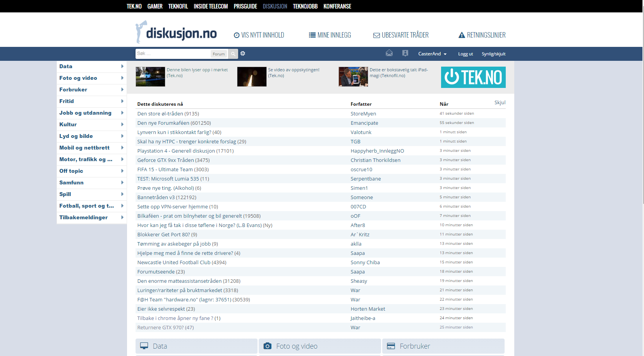Expand the Kultur sidebar menu
The width and height of the screenshot is (644, 356).
pyautogui.click(x=122, y=124)
